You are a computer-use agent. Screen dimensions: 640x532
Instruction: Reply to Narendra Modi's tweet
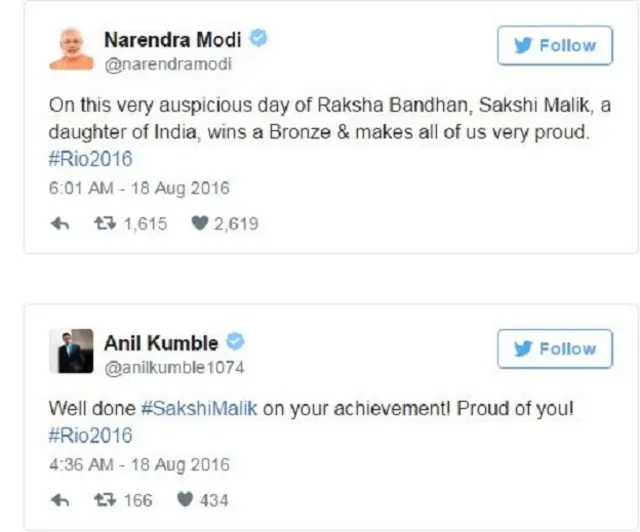point(59,224)
